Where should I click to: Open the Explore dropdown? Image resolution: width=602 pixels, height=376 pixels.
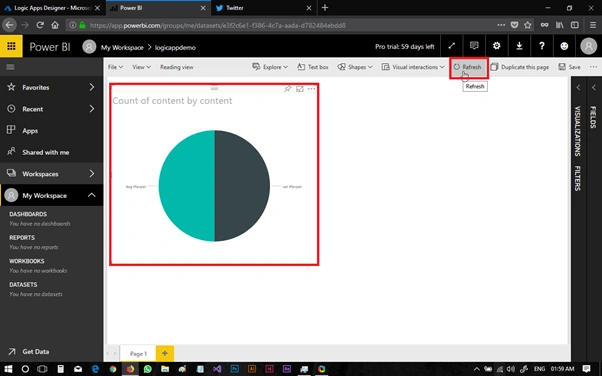(x=270, y=67)
